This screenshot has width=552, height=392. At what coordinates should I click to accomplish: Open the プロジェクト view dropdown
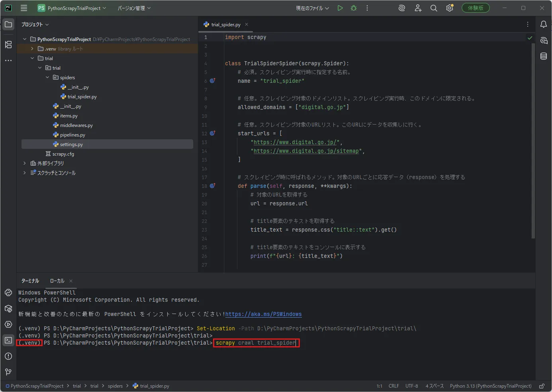35,25
